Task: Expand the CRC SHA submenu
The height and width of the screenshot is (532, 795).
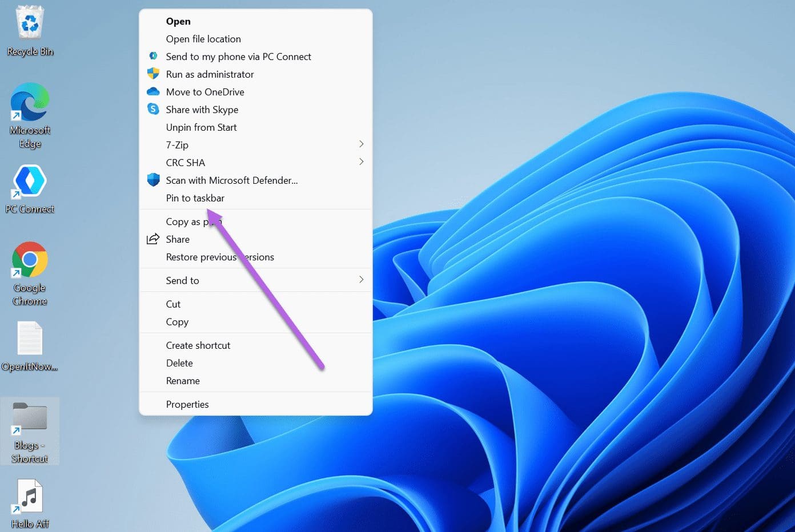Action: 361,162
